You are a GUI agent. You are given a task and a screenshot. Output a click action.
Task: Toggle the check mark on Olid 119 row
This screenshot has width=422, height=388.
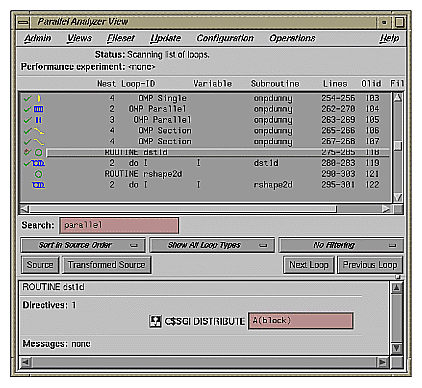[28, 163]
